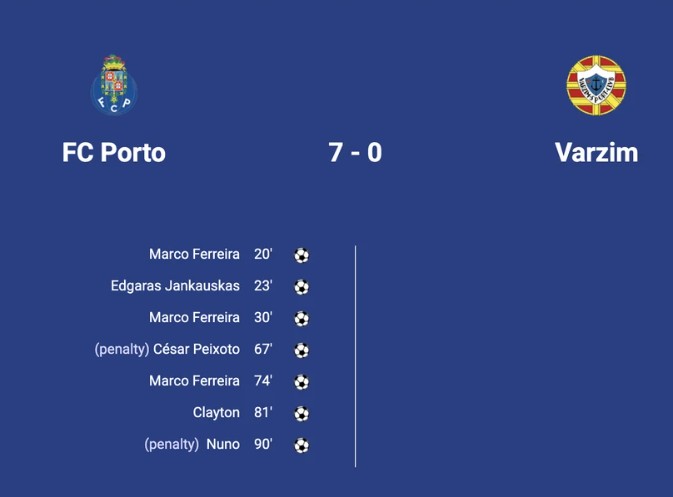Screen dimensions: 673x497
Task: Open the Varzim team name
Action: [x=596, y=152]
